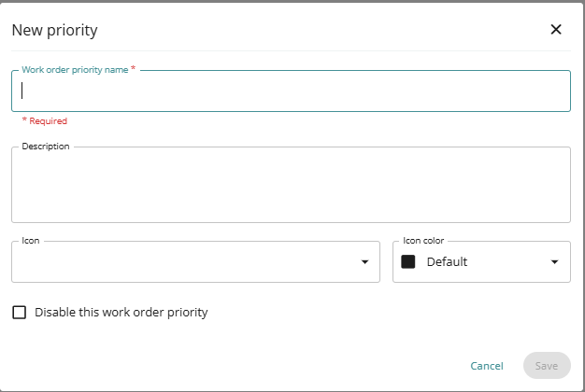
Task: Click the 'Icon' field label
Action: (x=31, y=241)
